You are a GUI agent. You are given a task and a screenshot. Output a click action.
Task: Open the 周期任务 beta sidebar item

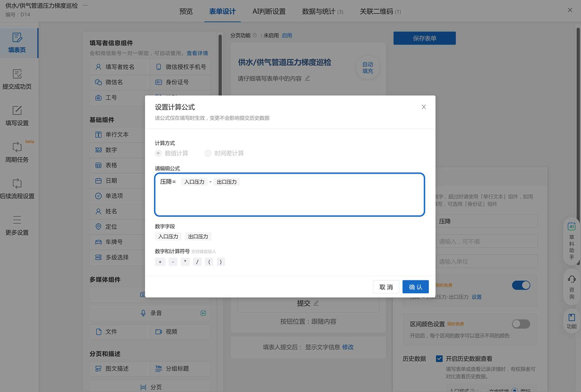[x=17, y=152]
